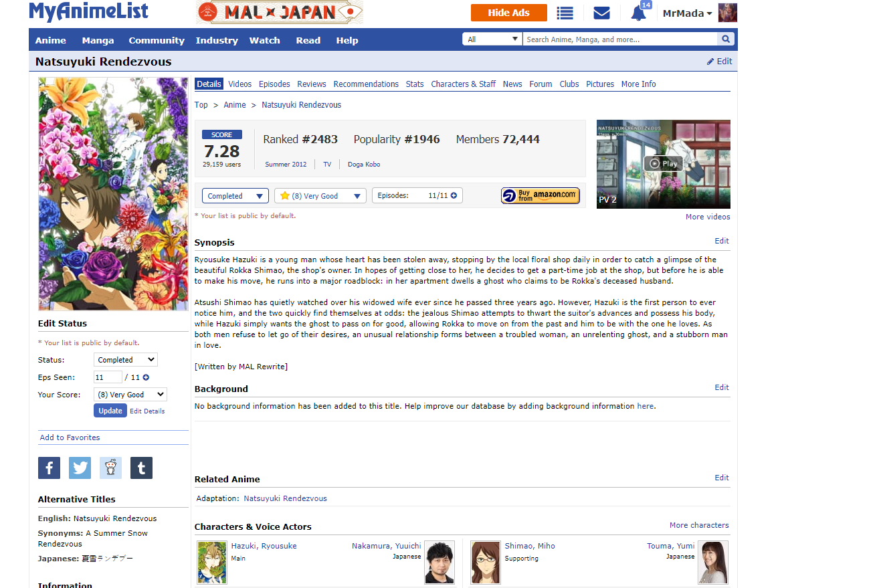Open the MrMada account dropdown

(x=687, y=13)
